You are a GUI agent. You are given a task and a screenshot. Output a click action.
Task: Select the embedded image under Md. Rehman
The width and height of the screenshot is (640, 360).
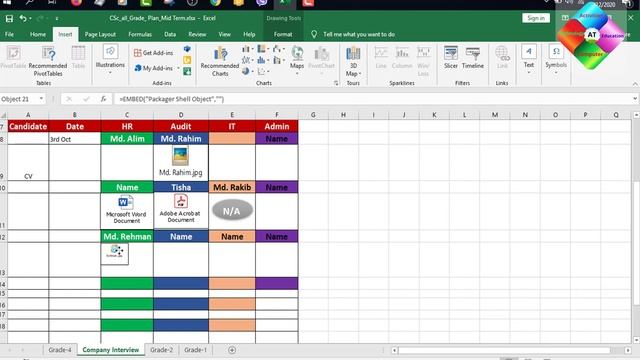115,253
